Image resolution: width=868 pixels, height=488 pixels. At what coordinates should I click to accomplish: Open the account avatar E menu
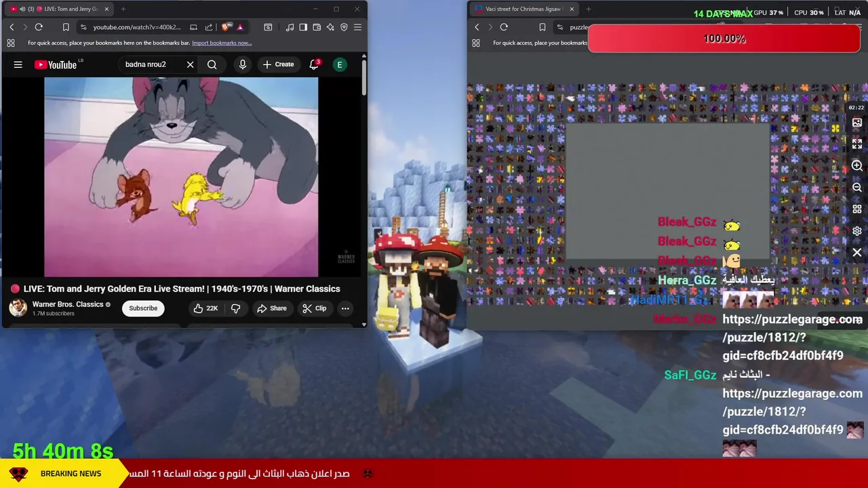point(340,64)
